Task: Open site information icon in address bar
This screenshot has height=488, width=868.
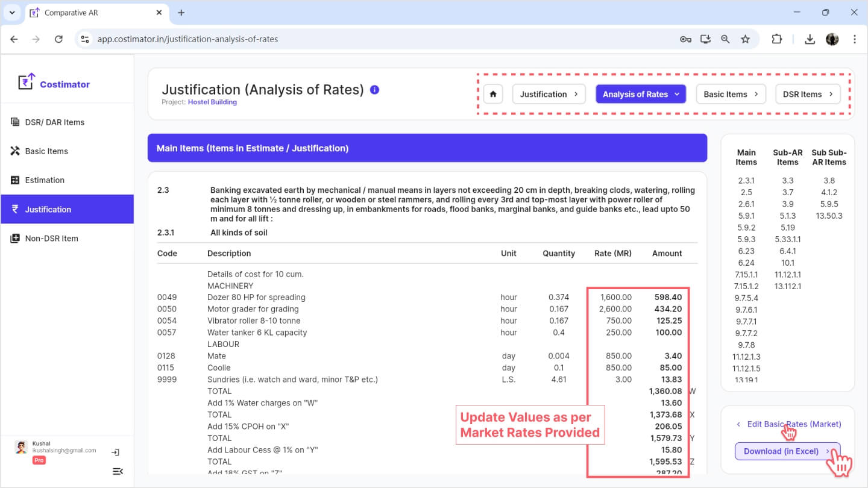Action: click(x=86, y=39)
